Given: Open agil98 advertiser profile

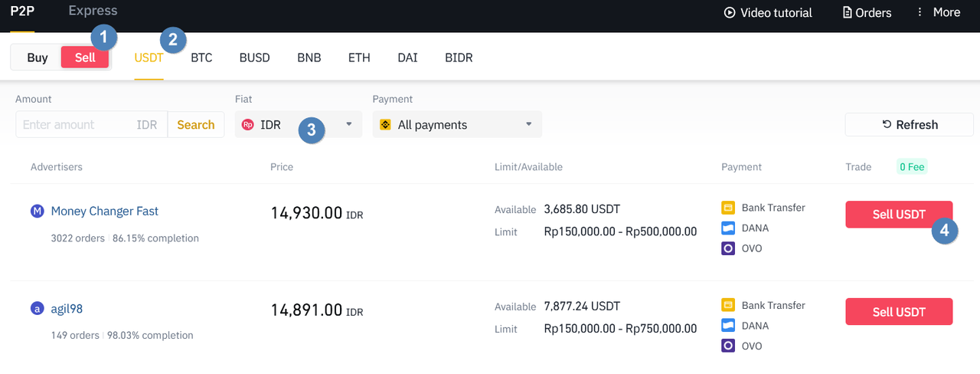Looking at the screenshot, I should [67, 309].
